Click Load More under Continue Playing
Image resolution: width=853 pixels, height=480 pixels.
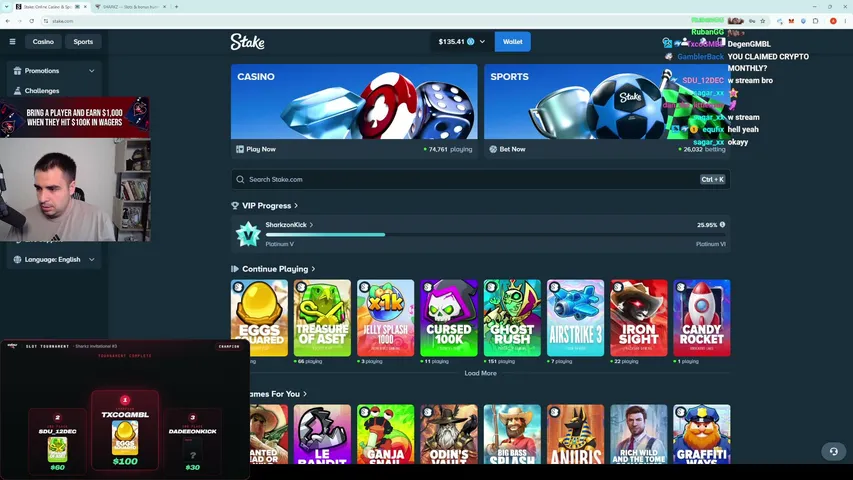click(480, 373)
